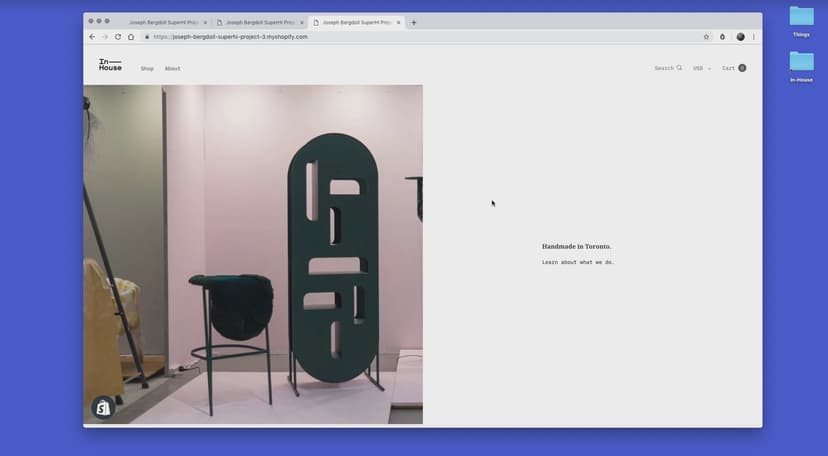
Task: Reload the page with the refresh icon
Action: point(118,37)
